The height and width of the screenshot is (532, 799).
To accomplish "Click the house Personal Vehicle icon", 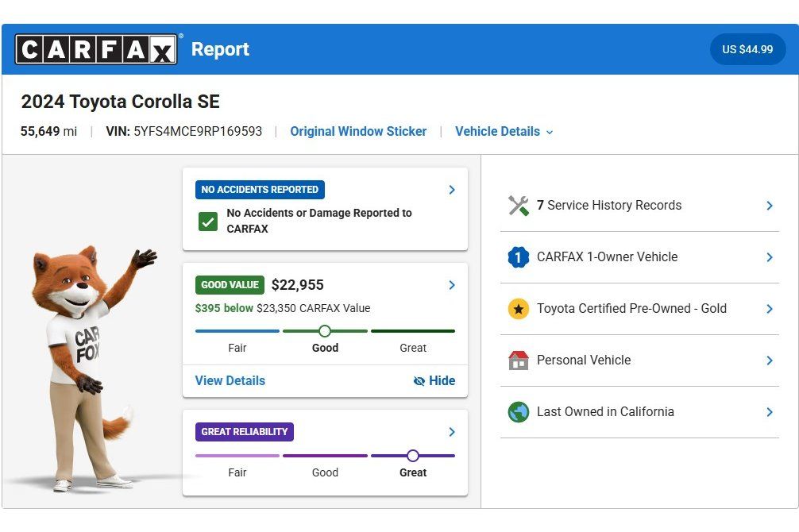I will coord(518,360).
